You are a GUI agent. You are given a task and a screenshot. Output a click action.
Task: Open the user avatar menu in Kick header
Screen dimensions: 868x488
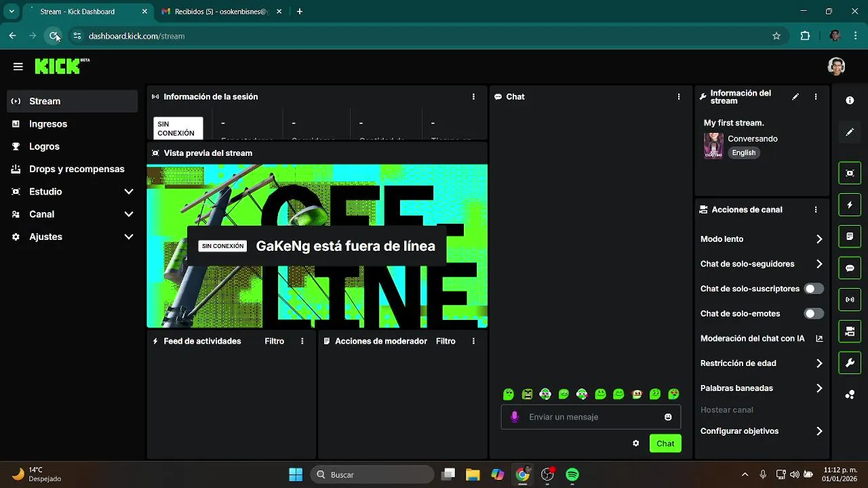(836, 66)
